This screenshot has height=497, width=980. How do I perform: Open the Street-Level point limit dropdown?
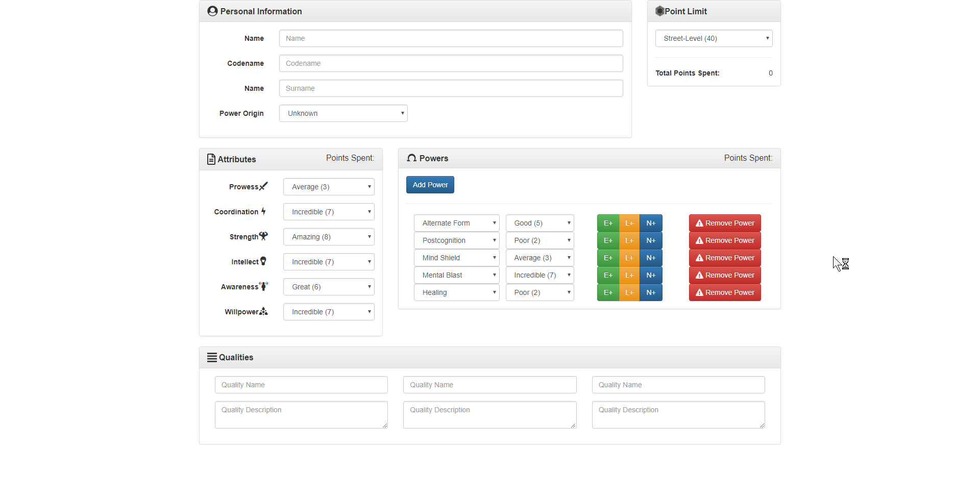click(x=714, y=38)
